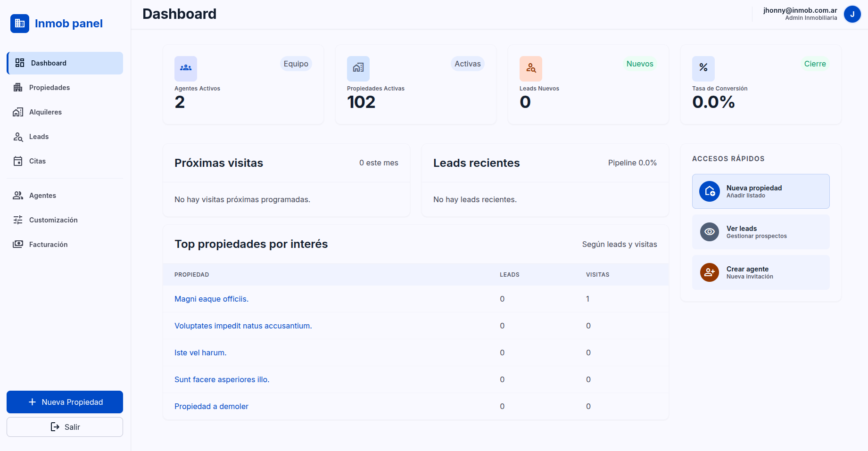
Task: Click the Inmob panel building logo icon
Action: [x=20, y=24]
